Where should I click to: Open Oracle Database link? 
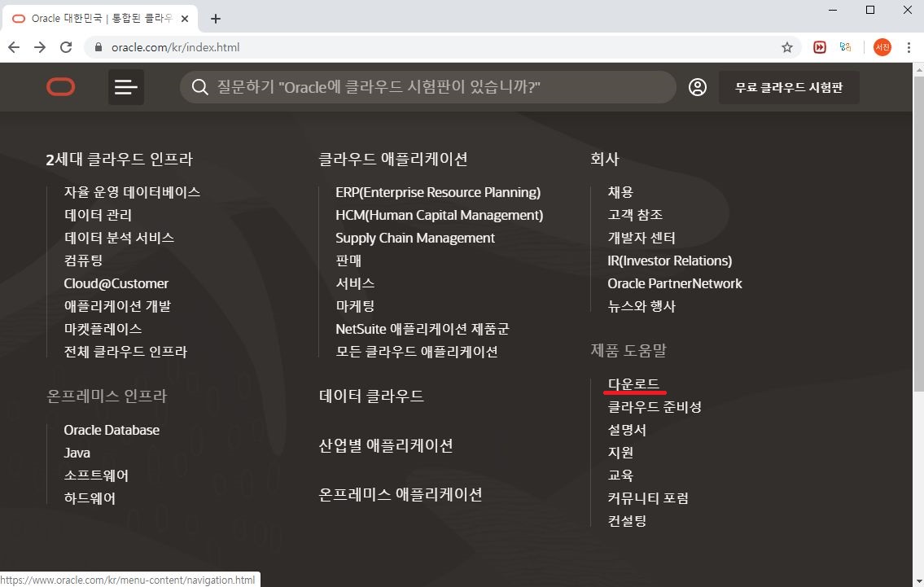tap(112, 430)
